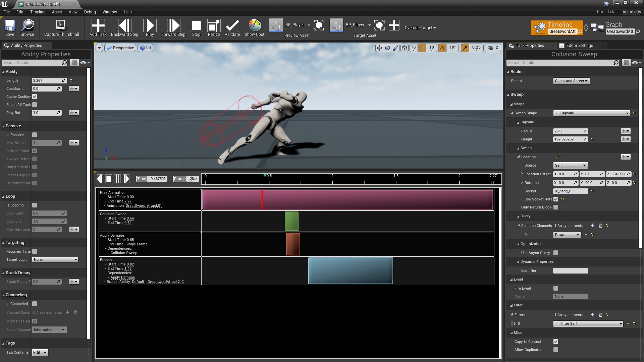Open the Target Logic dropdown
The image size is (644, 362).
coord(55,259)
